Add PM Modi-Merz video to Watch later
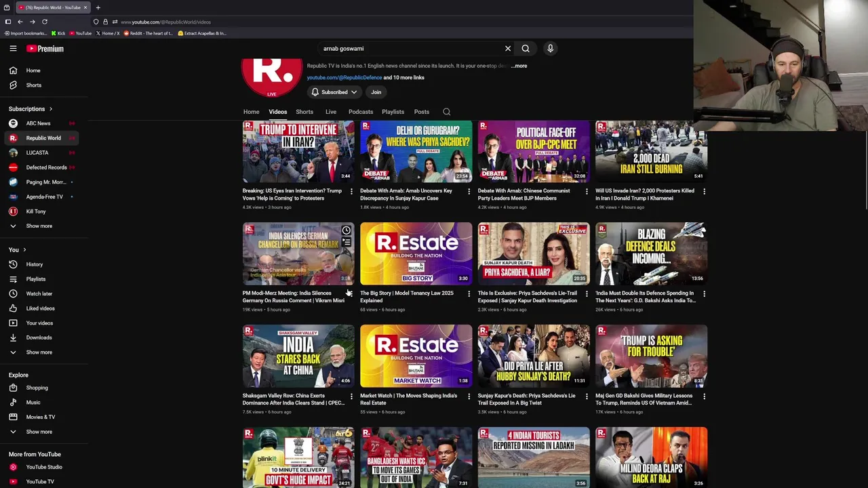 tap(347, 230)
